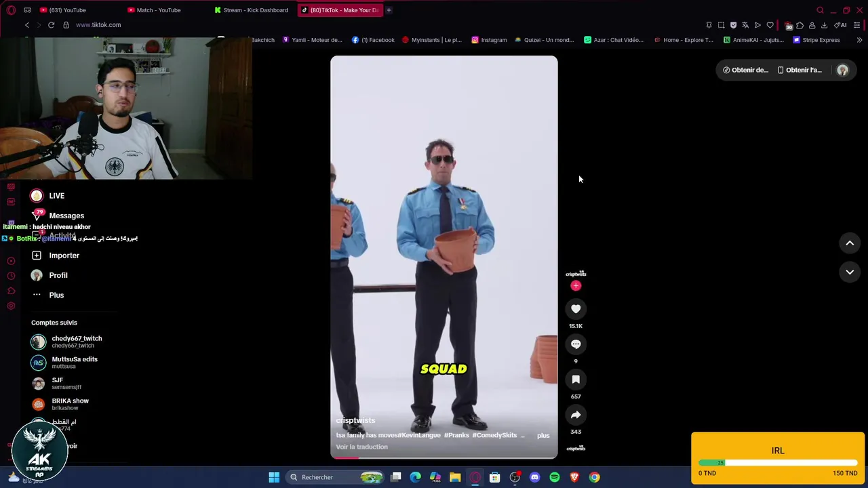Open SJF followed account

[x=56, y=384]
